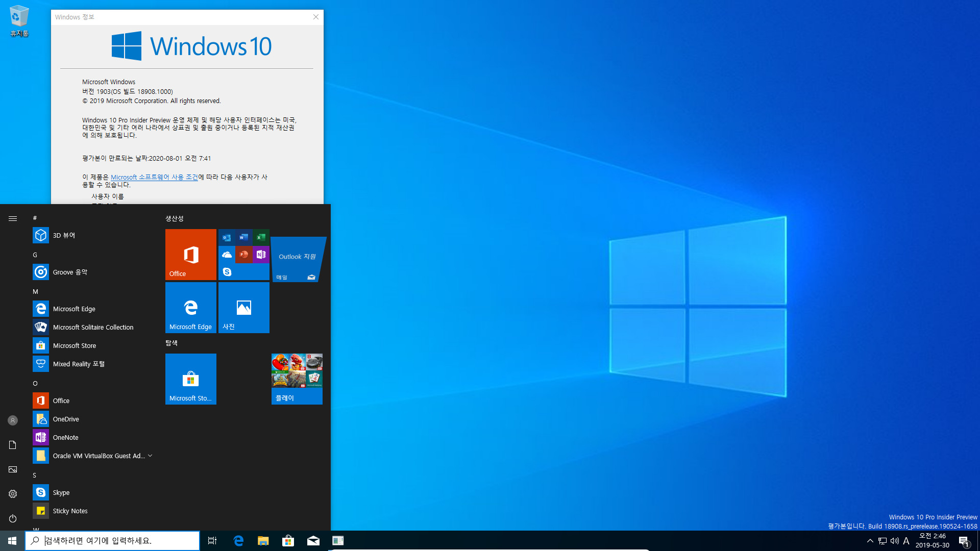
Task: Open Documents from Start sidebar
Action: tap(13, 445)
